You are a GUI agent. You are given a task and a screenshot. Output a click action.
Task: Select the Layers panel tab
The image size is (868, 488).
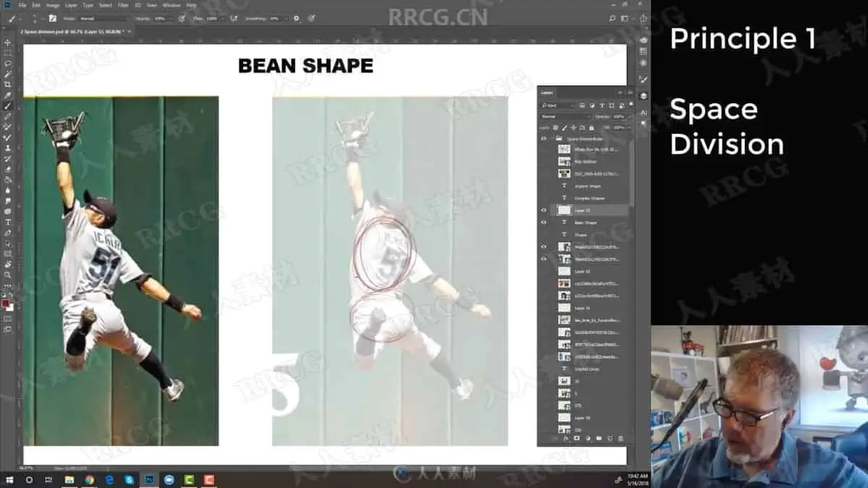(548, 93)
